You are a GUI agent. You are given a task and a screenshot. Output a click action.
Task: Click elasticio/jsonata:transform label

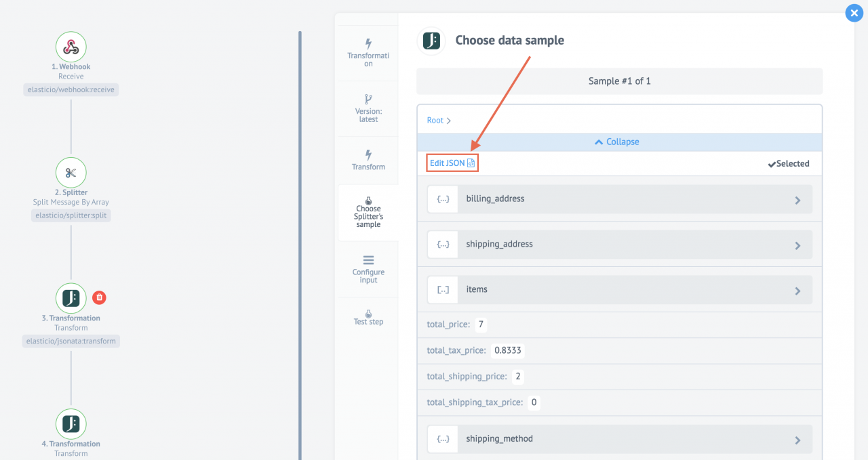click(x=71, y=341)
